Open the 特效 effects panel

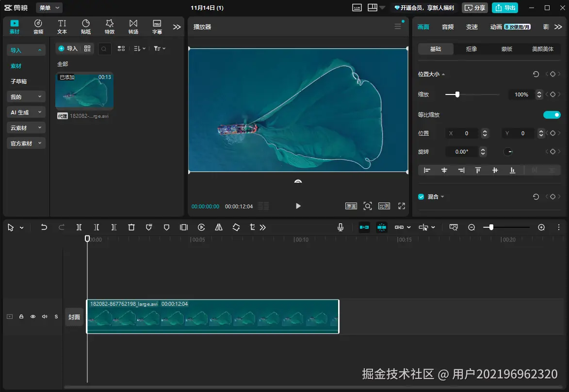click(x=110, y=27)
